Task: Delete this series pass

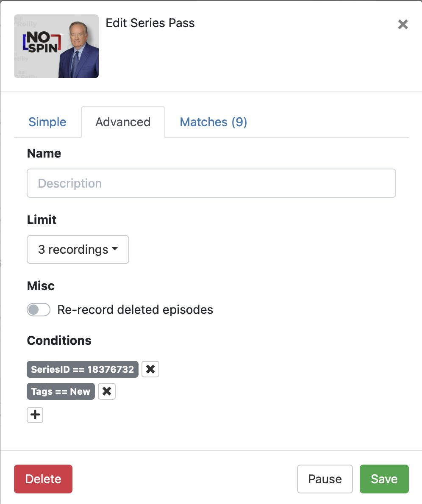Action: [43, 479]
